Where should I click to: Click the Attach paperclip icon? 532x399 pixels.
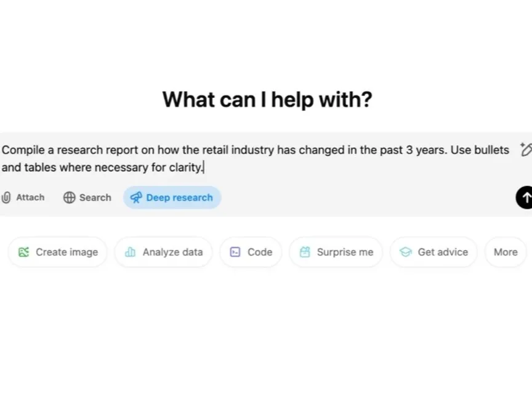[6, 197]
